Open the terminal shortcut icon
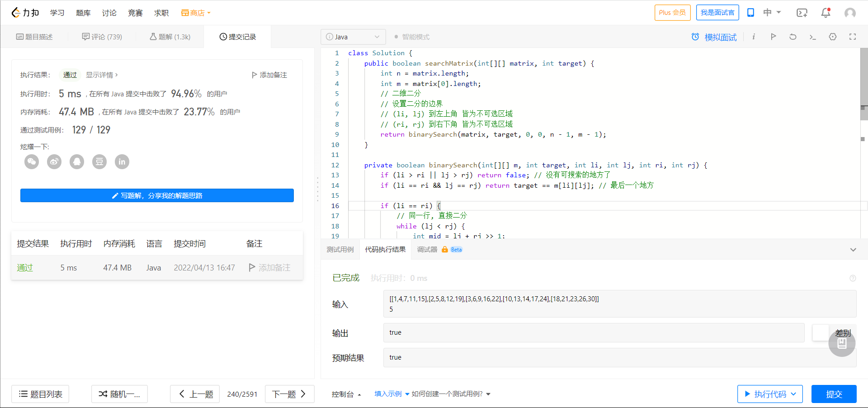Viewport: 868px width, 408px height. coord(812,37)
